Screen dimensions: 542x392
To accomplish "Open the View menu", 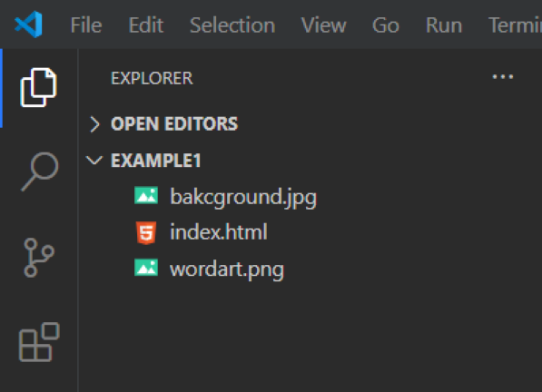I will 323,25.
